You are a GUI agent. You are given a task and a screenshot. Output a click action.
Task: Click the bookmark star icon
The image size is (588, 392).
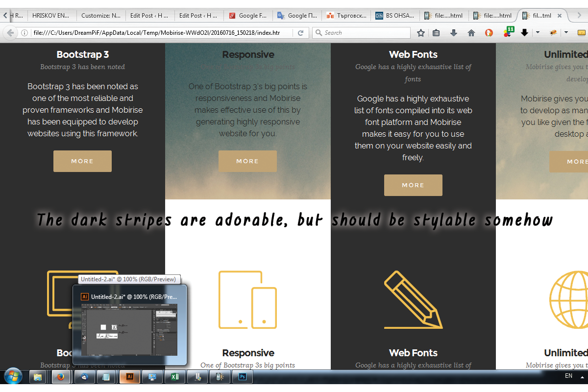click(x=421, y=33)
